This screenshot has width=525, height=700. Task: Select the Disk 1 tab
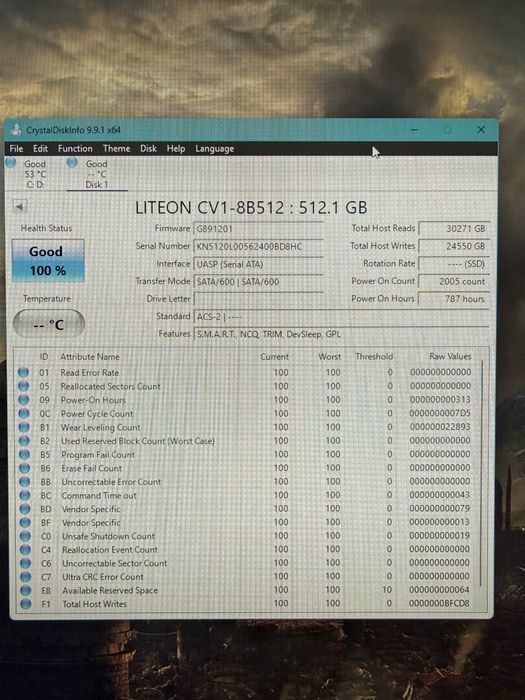(96, 174)
